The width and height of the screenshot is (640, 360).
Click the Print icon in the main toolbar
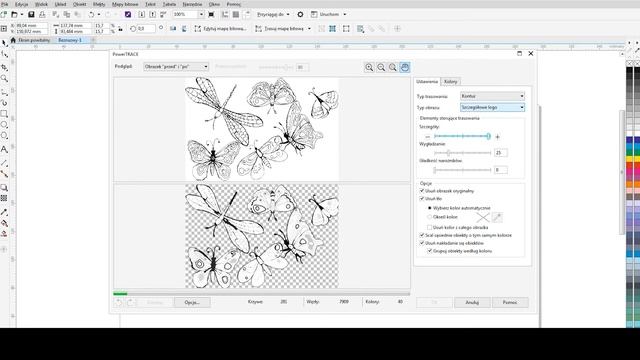pos(42,14)
